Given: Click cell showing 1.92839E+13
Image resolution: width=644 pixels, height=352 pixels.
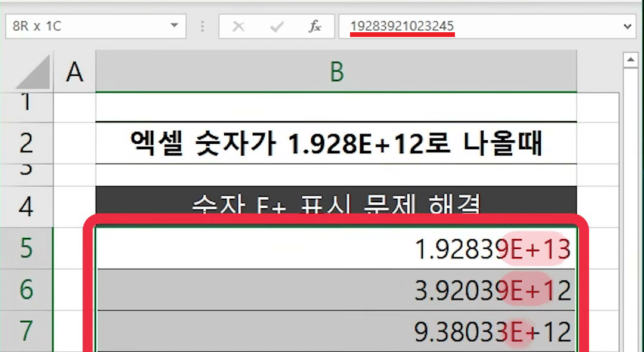Looking at the screenshot, I should (336, 249).
